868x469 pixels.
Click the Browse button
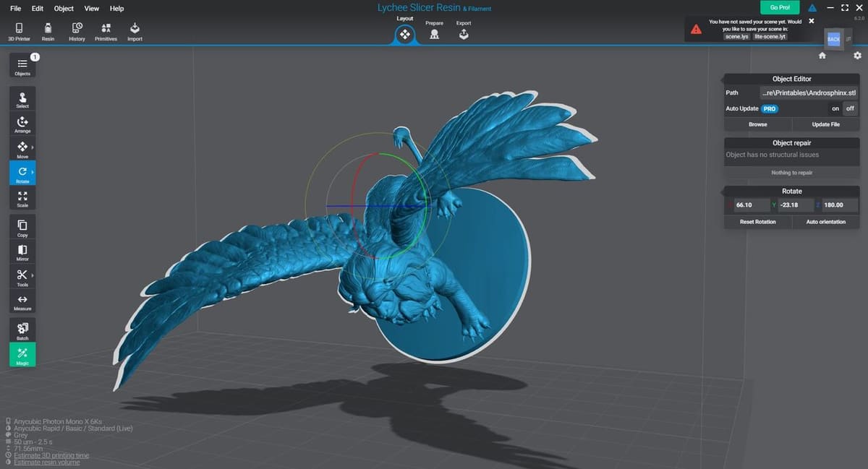point(758,124)
